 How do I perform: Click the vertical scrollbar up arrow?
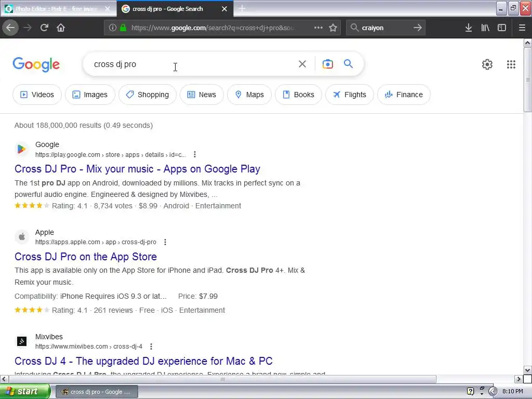(x=528, y=43)
